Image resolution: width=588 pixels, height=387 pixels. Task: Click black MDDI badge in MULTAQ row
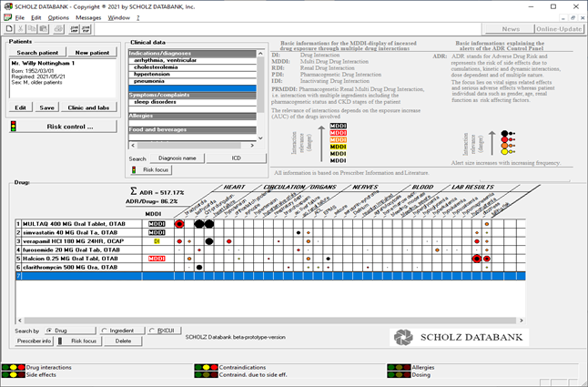157,224
